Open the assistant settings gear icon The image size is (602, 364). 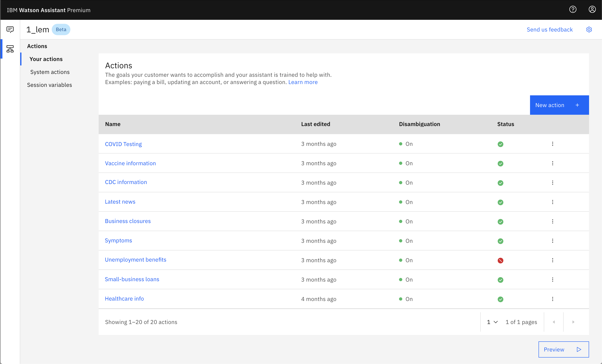tap(589, 29)
